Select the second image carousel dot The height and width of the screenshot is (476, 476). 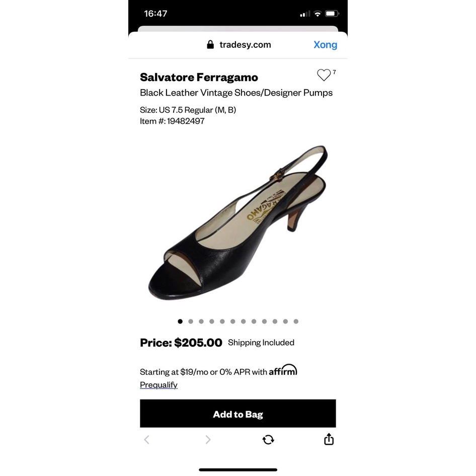click(191, 321)
